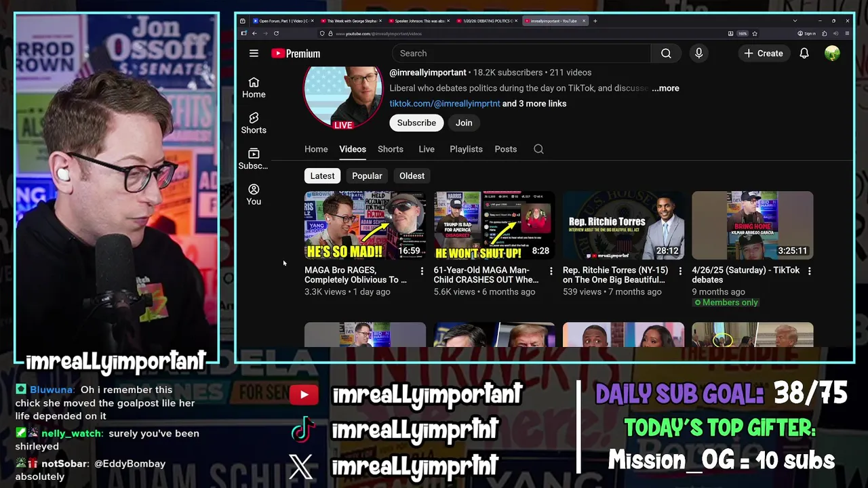Select the Latest sort chip

point(322,176)
